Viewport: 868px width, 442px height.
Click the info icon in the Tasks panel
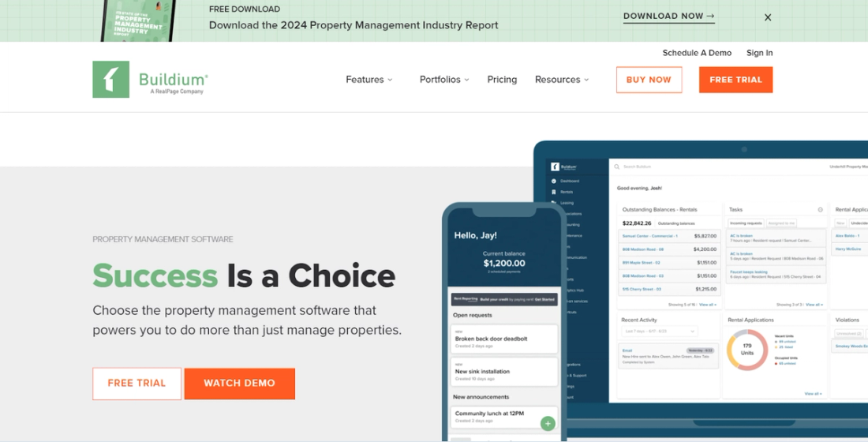tap(821, 209)
